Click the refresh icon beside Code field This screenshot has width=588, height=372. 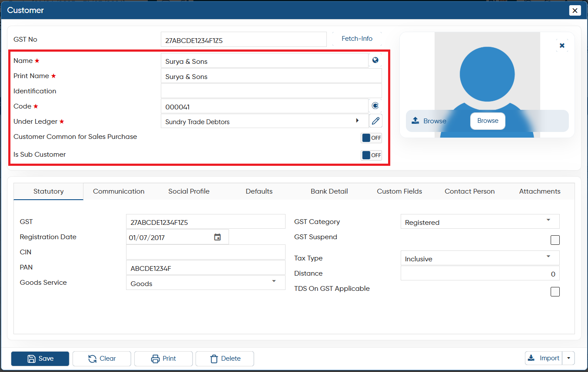(375, 105)
